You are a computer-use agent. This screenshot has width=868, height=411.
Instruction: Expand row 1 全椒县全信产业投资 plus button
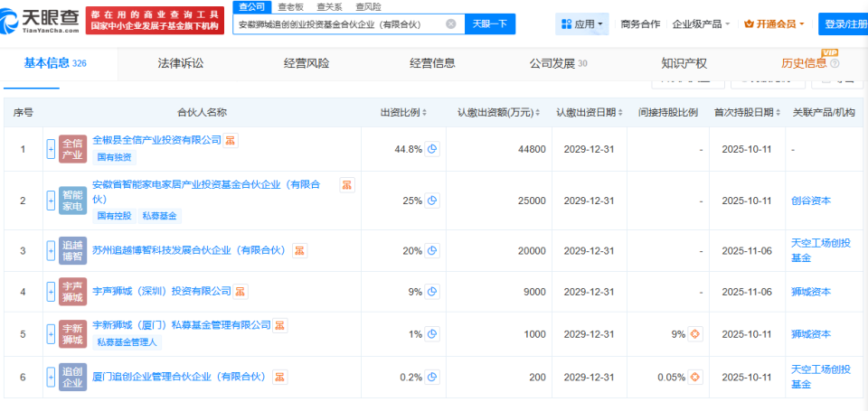[x=51, y=149]
